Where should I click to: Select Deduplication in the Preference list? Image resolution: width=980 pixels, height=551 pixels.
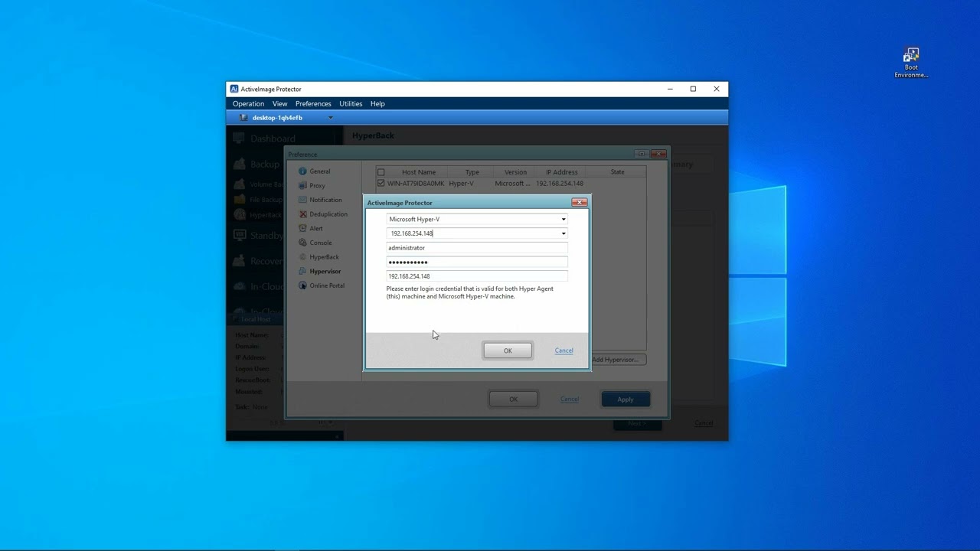pyautogui.click(x=328, y=214)
